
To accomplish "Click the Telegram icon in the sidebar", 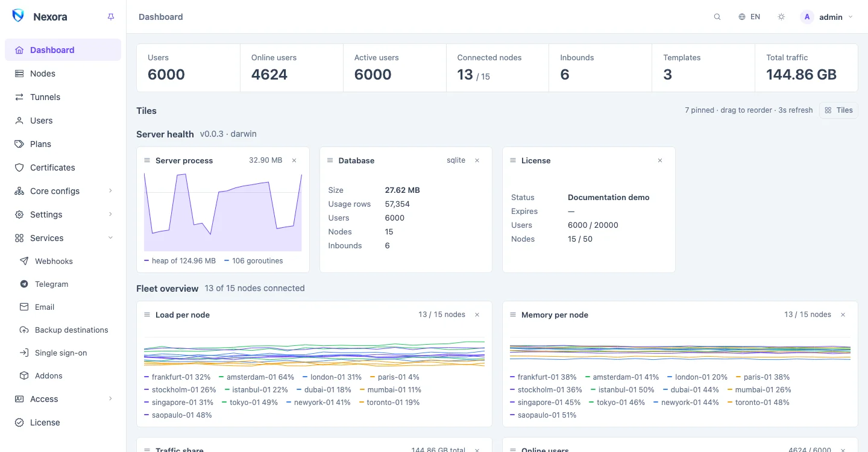I will point(24,284).
